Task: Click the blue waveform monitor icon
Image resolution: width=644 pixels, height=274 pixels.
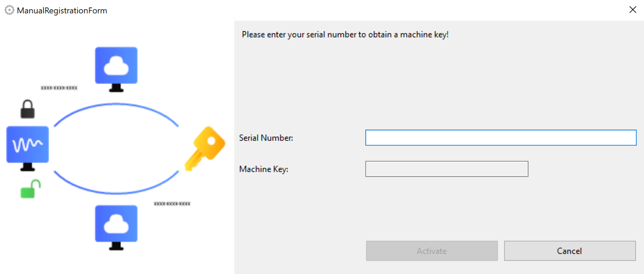Action: click(x=27, y=147)
